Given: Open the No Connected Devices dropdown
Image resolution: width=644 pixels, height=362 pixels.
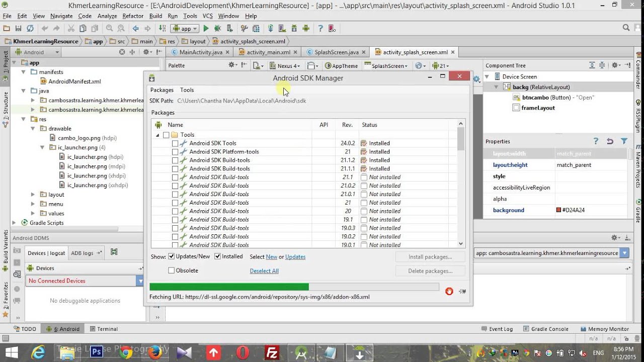Looking at the screenshot, I should point(85,281).
